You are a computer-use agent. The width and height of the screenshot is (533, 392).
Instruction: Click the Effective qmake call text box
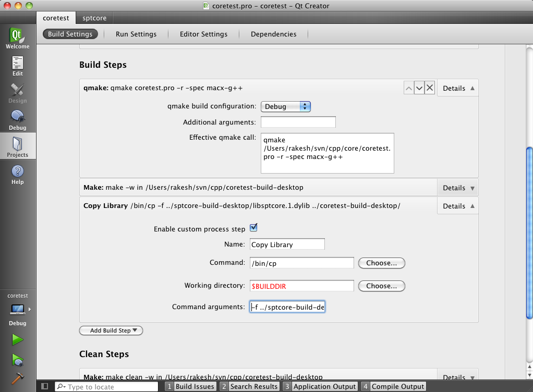point(328,153)
